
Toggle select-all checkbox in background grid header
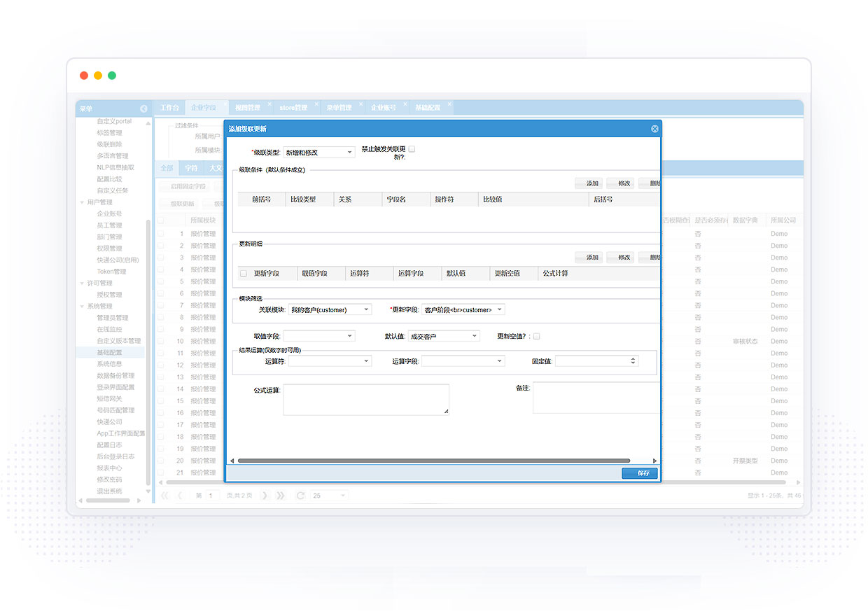point(160,220)
